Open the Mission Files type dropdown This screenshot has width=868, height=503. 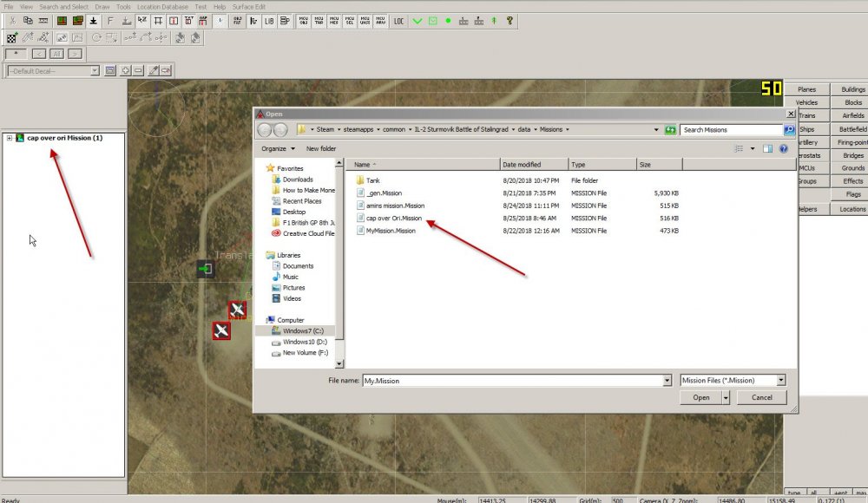781,380
